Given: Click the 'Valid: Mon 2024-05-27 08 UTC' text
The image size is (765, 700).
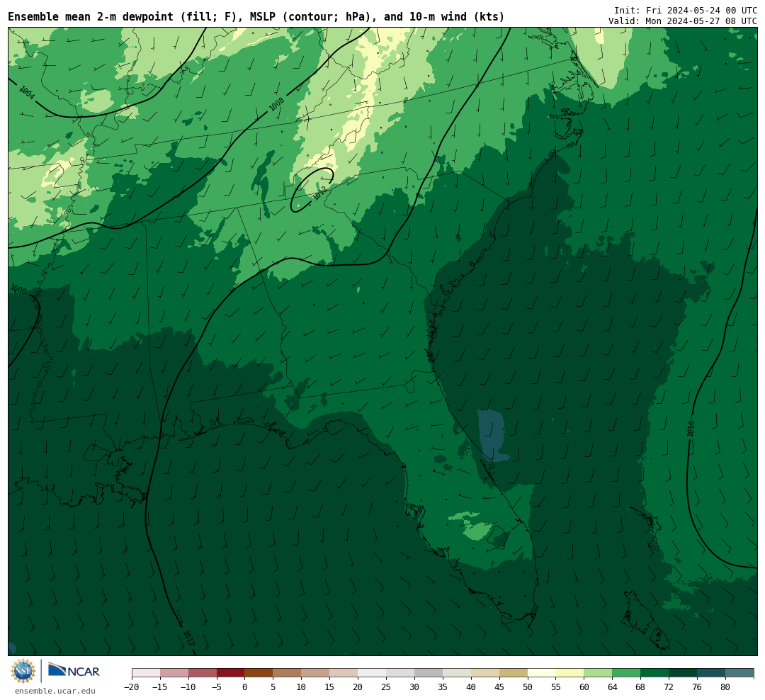Looking at the screenshot, I should coord(683,21).
